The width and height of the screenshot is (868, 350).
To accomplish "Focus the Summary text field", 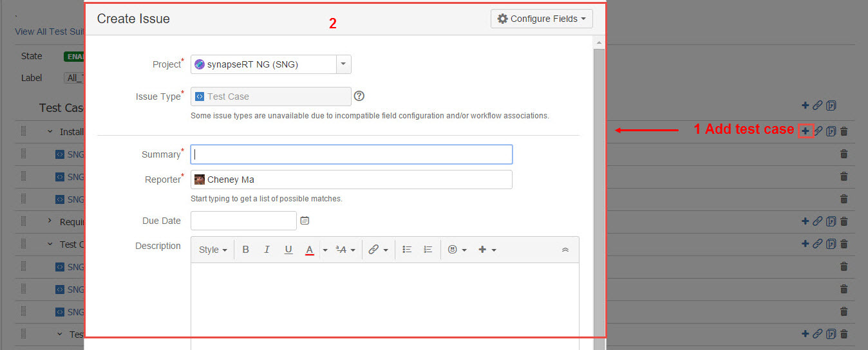I will [x=352, y=154].
